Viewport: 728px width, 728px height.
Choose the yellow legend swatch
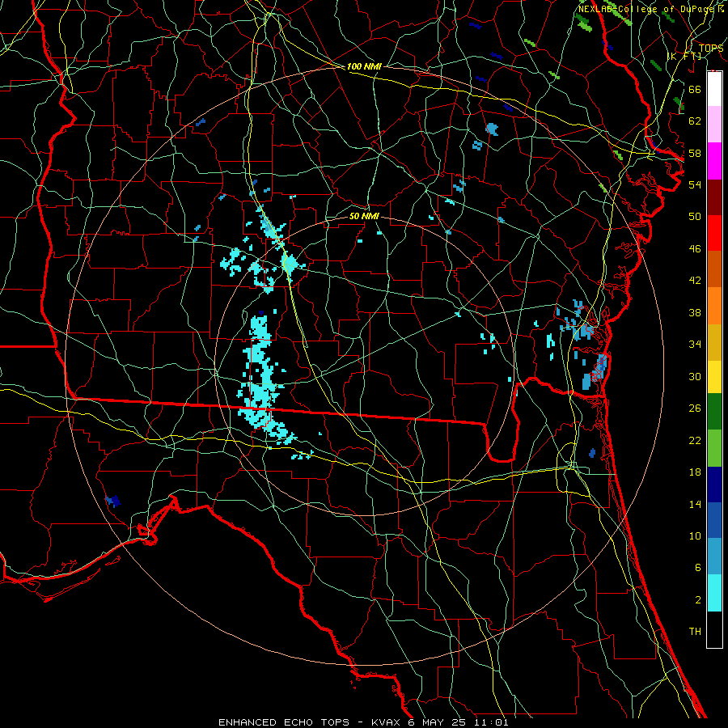tap(714, 376)
